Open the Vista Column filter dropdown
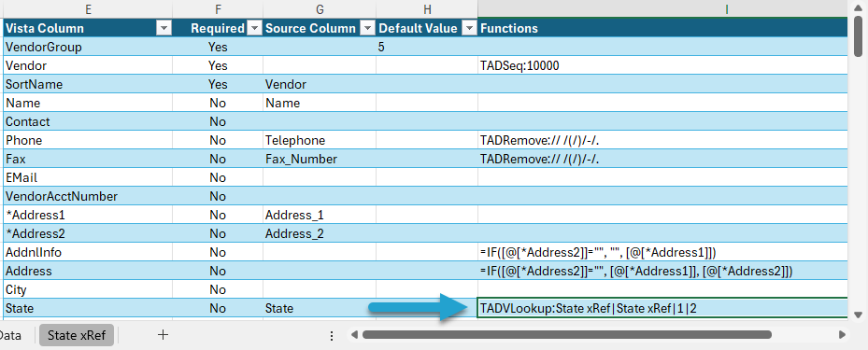 click(164, 28)
